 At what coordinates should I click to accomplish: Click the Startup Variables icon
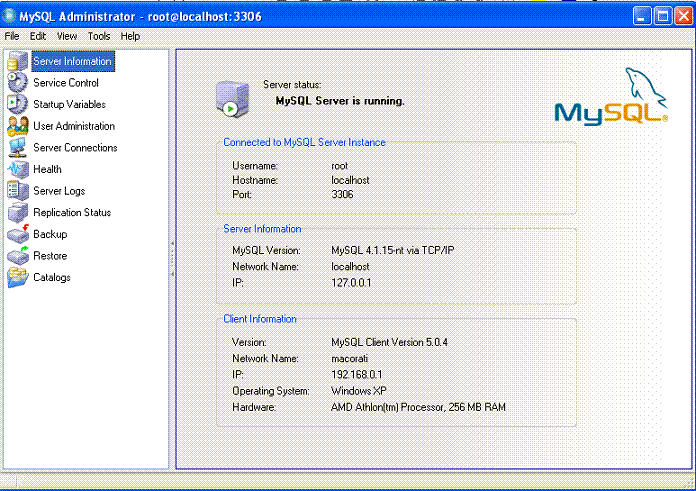click(x=18, y=104)
